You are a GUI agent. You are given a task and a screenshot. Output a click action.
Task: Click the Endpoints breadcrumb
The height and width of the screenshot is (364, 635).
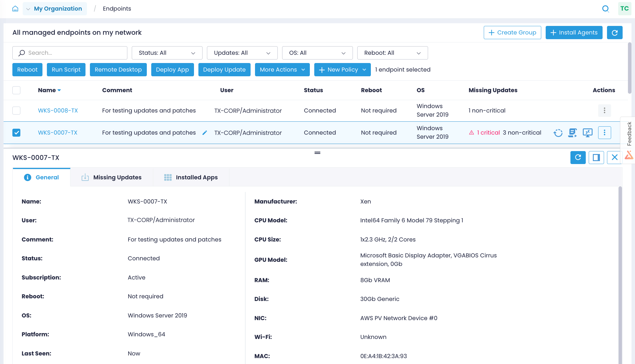coord(117,9)
